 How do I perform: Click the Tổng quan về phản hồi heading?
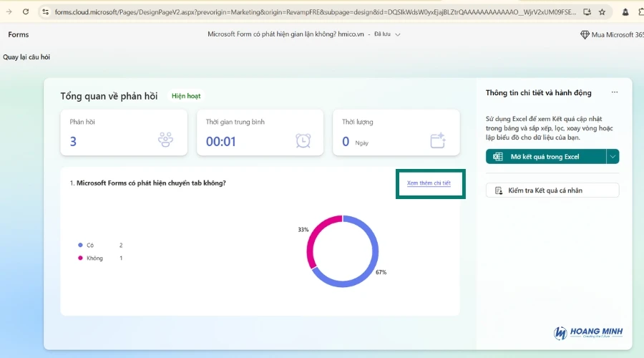[x=109, y=96]
